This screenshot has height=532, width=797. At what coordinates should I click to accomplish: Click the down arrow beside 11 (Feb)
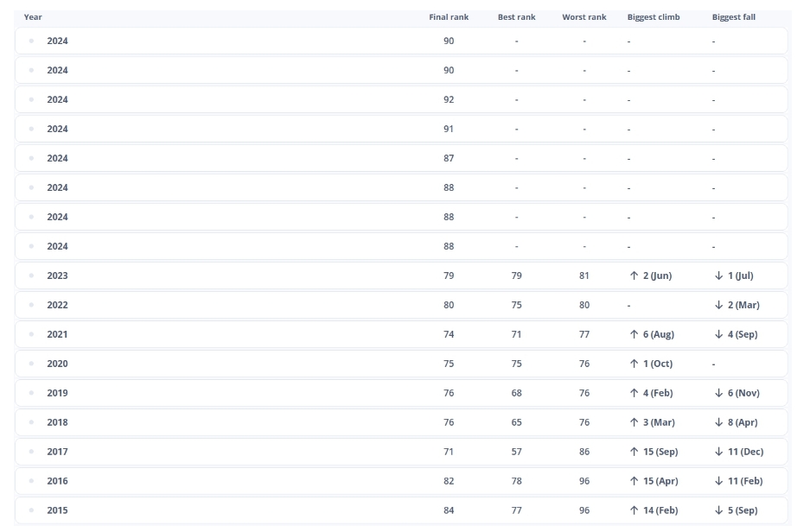718,481
